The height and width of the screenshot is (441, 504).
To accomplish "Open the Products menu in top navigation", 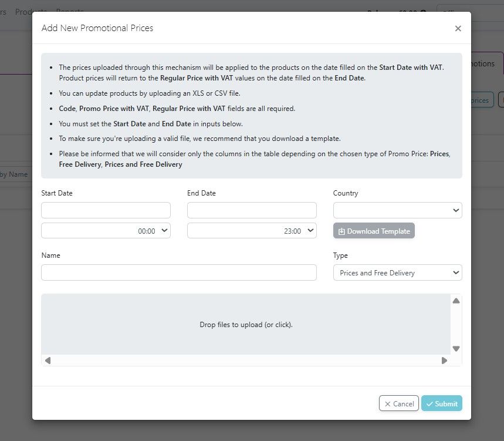I will coord(31,12).
